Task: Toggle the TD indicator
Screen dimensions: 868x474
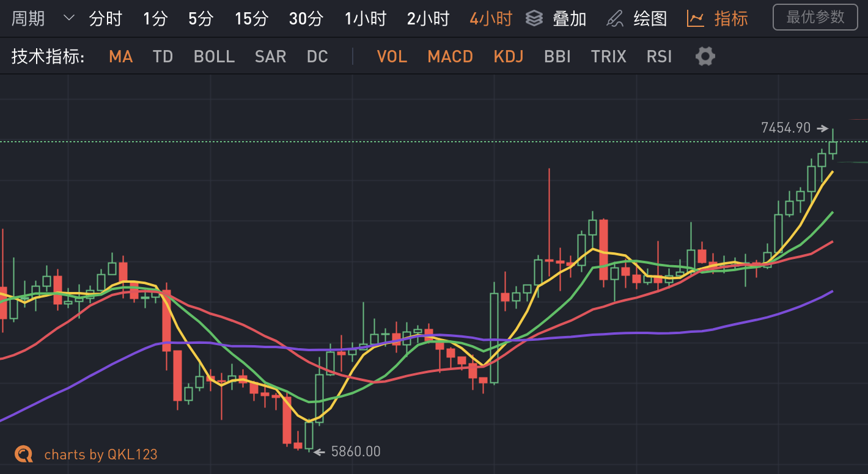Action: pyautogui.click(x=163, y=57)
